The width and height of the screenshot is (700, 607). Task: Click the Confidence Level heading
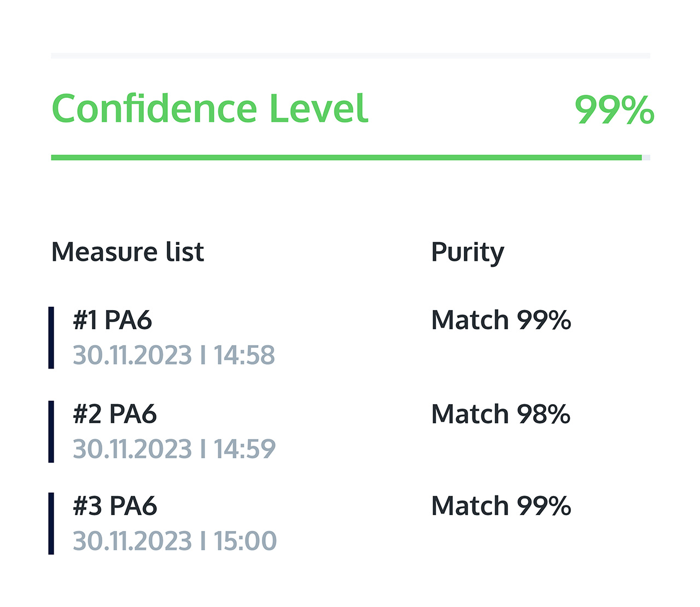coord(209,108)
